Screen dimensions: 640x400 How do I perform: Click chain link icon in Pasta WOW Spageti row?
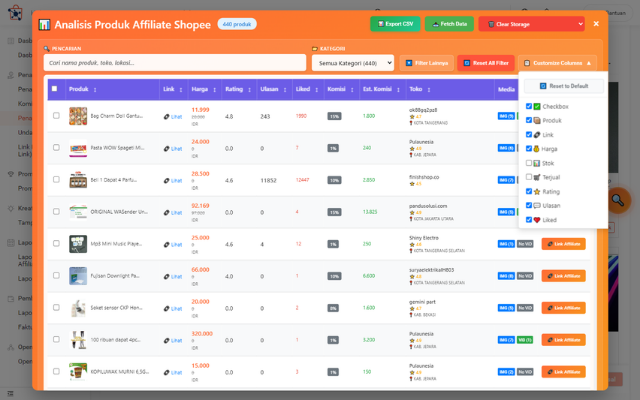[167, 149]
